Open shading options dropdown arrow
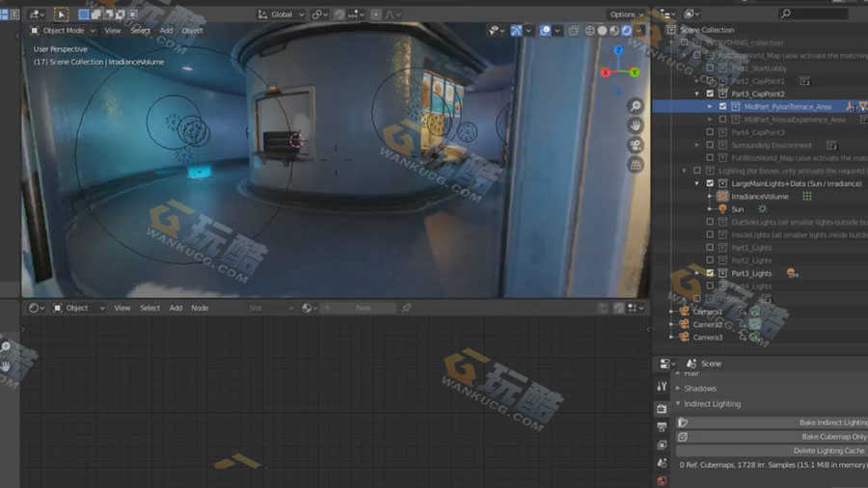Viewport: 868px width, 488px height. 640,31
